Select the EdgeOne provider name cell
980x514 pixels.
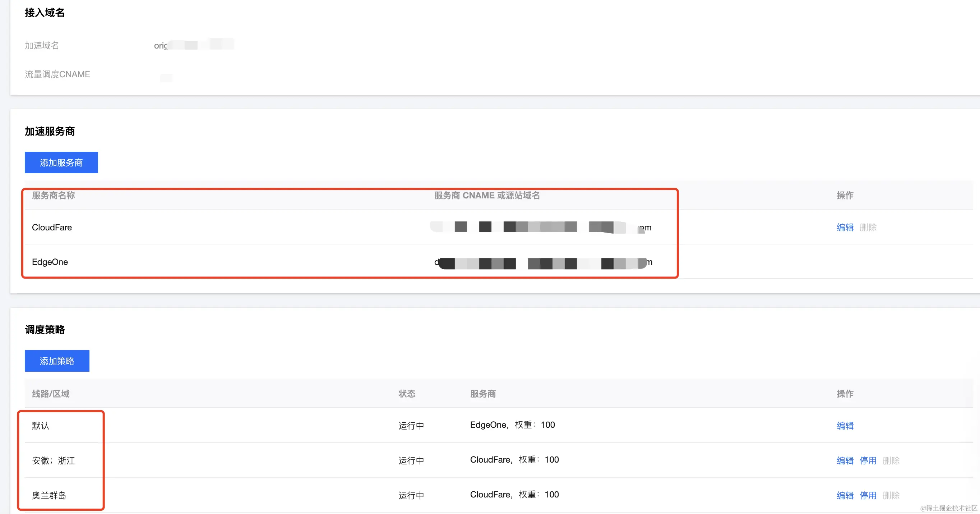click(x=50, y=262)
